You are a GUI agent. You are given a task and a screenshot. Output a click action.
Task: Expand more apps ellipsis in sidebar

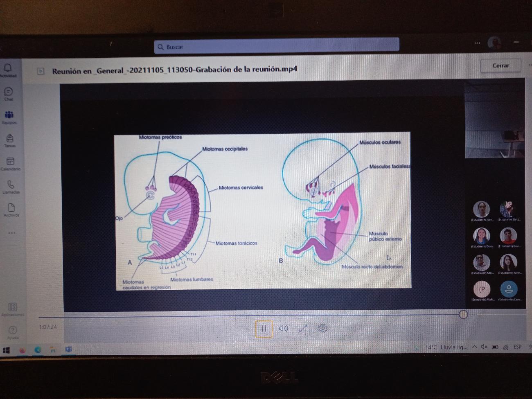pyautogui.click(x=11, y=233)
